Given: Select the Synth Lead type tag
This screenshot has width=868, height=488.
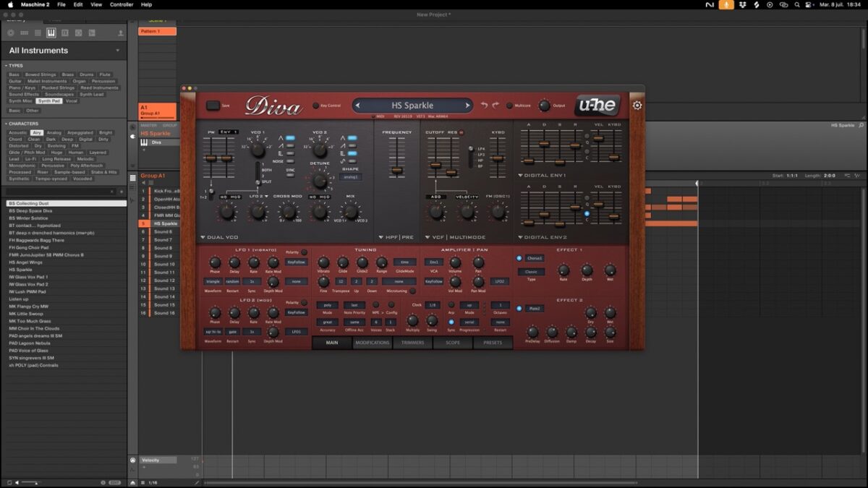Looking at the screenshot, I should tap(92, 94).
